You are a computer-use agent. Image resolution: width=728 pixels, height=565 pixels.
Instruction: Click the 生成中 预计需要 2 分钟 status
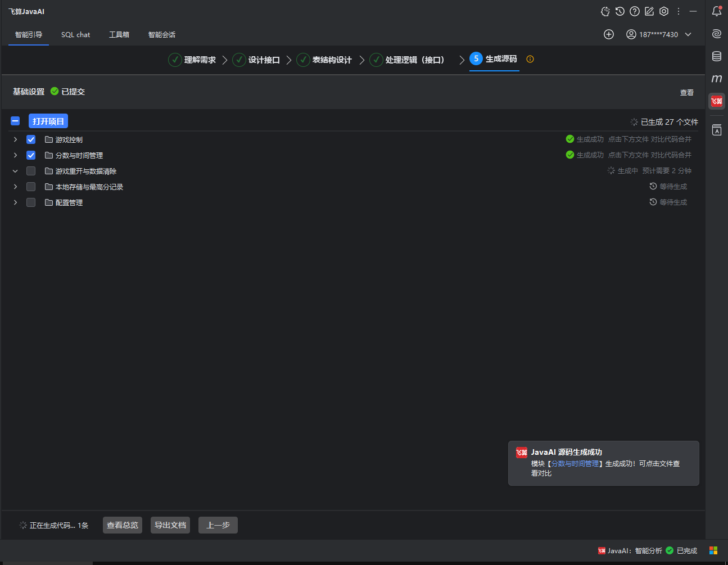point(649,170)
